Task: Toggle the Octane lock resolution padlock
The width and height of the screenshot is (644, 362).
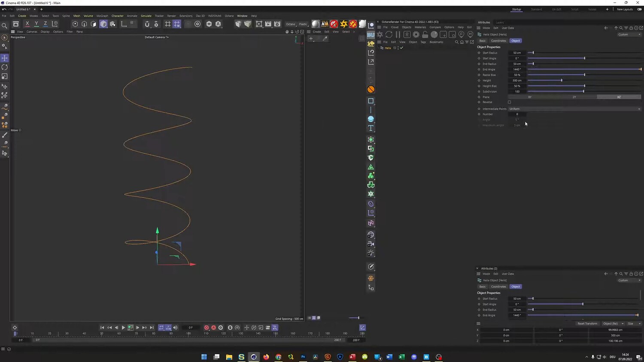Action: (x=425, y=34)
